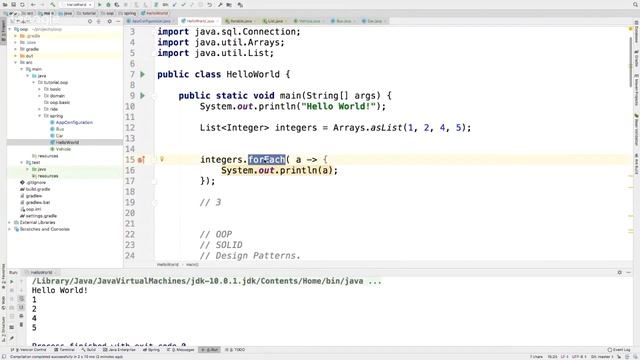Click the Event Log in the status bar
This screenshot has width=640, height=360.
(x=619, y=350)
